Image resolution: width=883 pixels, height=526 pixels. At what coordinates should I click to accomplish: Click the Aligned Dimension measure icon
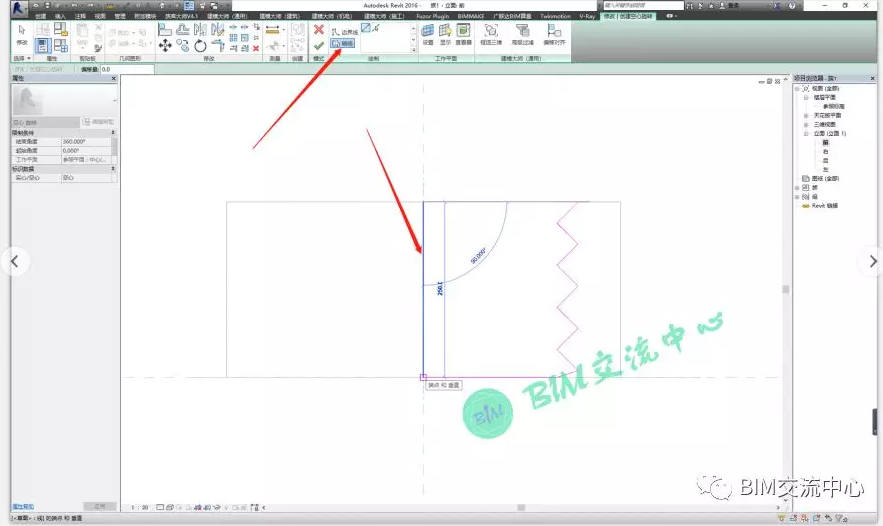pos(273,30)
